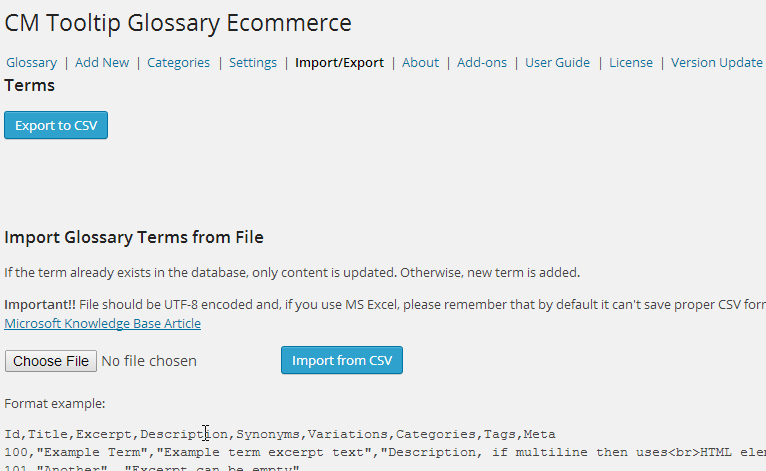Select the Import/Export tab

point(340,63)
